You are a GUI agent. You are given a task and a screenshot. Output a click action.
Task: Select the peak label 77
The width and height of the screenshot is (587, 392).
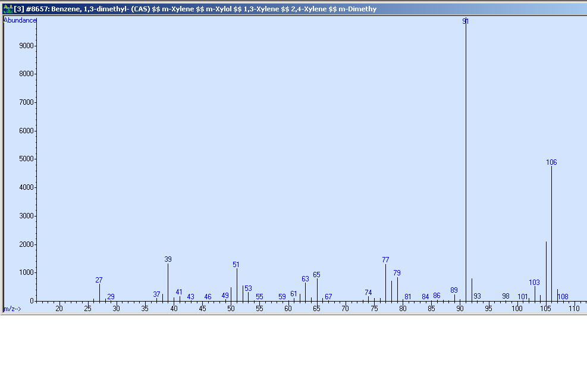(x=385, y=260)
